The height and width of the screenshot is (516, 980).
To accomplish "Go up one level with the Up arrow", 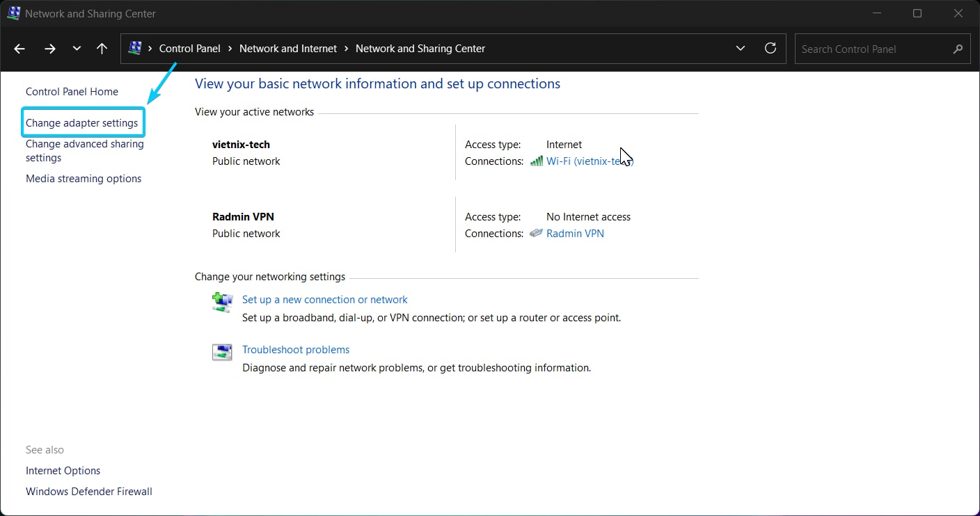I will coord(102,49).
